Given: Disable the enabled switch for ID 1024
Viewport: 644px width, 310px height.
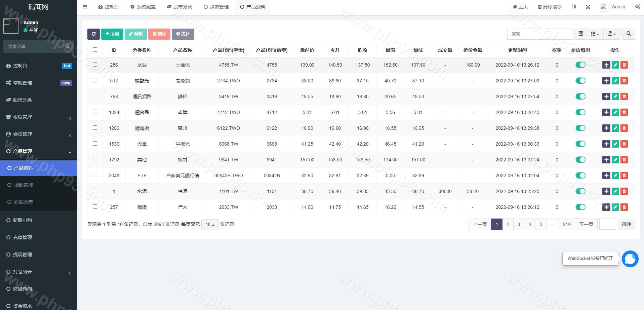Looking at the screenshot, I should coord(580,112).
